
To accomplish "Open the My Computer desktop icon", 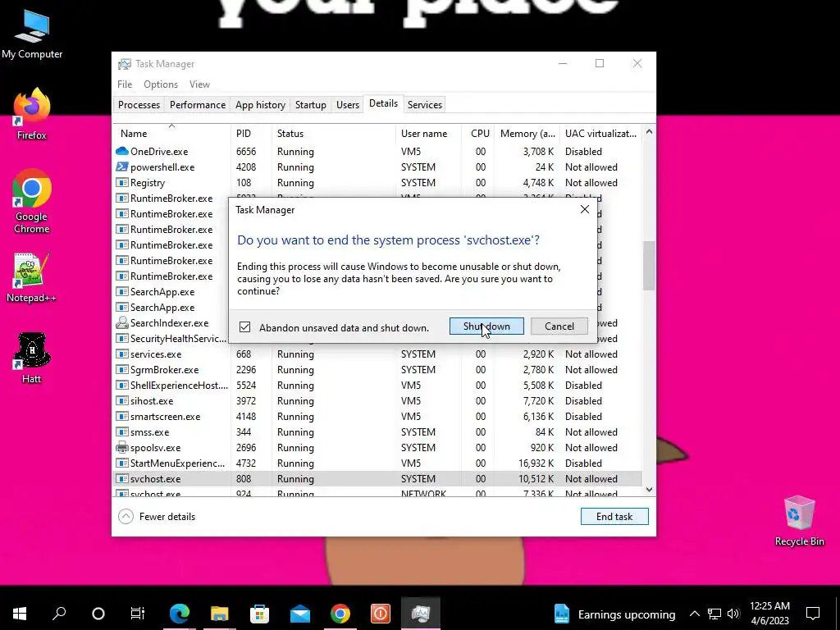I will [x=32, y=35].
